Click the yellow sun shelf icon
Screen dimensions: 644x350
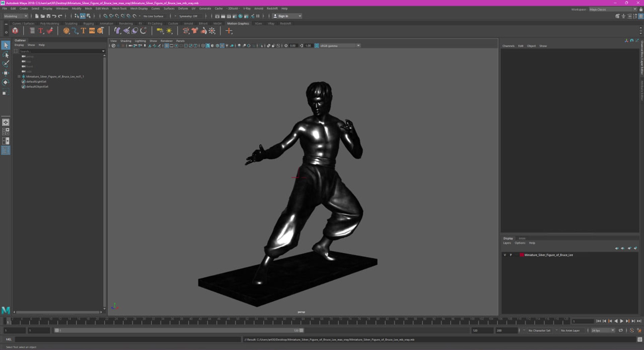point(169,31)
